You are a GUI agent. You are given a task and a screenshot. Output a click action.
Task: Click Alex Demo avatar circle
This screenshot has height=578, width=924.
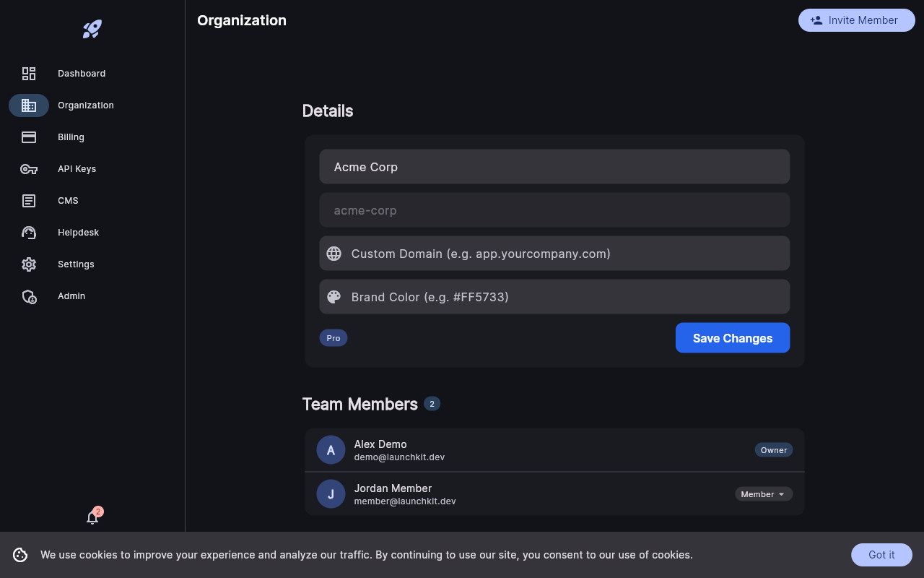coord(331,450)
